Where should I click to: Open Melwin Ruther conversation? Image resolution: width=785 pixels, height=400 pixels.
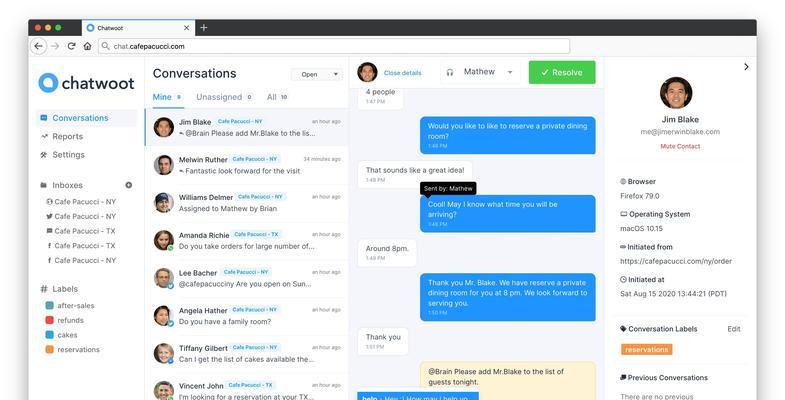pyautogui.click(x=246, y=165)
